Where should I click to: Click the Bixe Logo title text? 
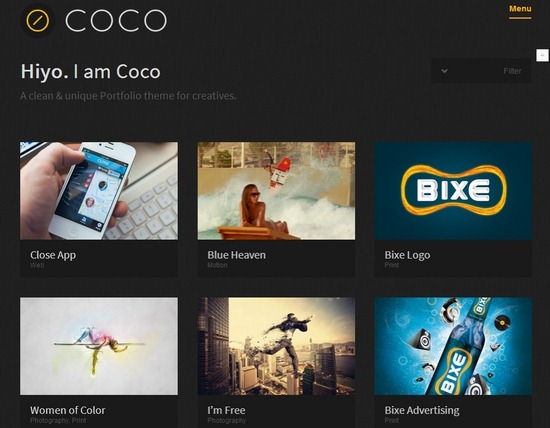click(x=407, y=255)
